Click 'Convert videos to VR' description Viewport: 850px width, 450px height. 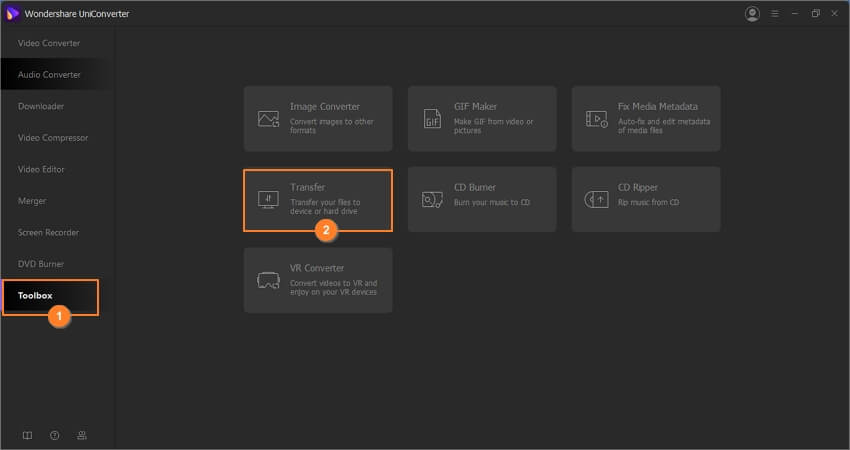[333, 287]
